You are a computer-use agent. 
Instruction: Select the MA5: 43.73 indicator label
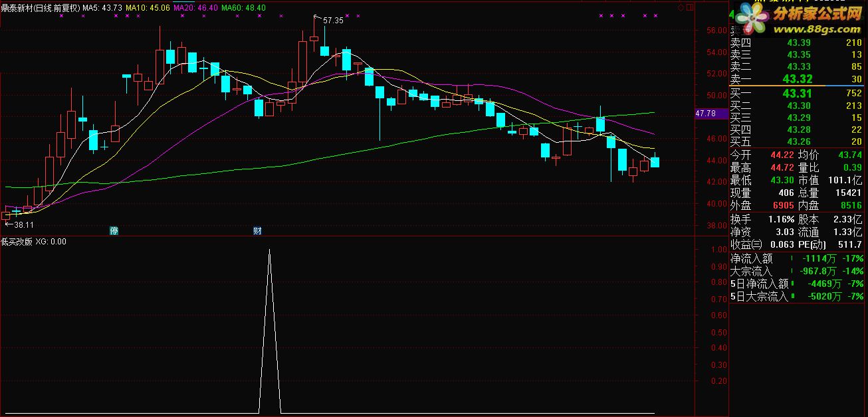(x=102, y=8)
